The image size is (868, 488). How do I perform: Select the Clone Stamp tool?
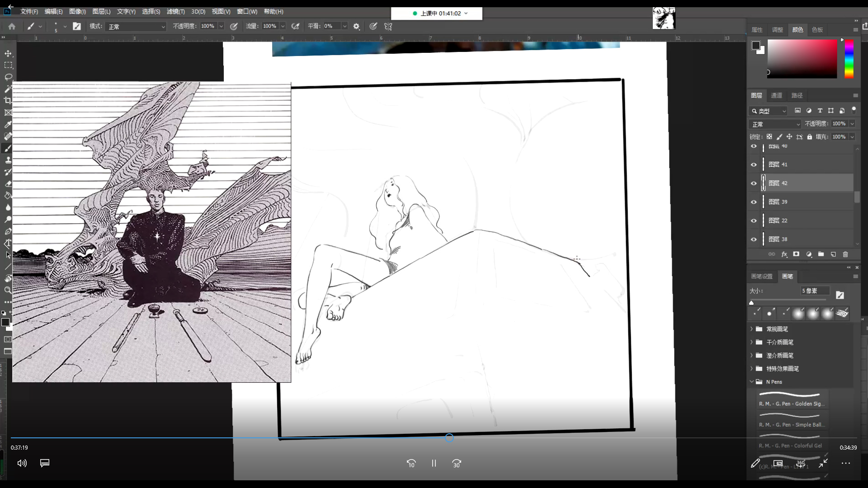pos(8,160)
